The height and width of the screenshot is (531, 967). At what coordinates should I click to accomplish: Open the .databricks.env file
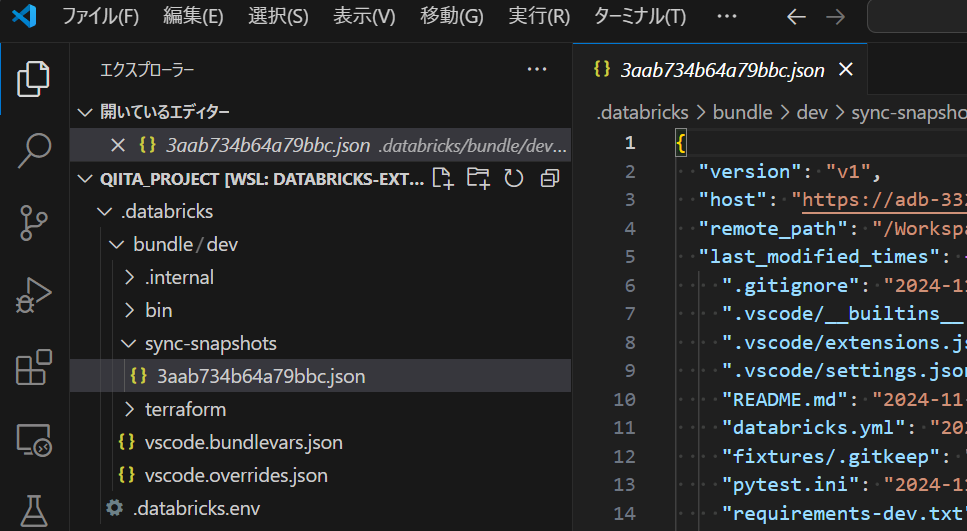[x=196, y=508]
